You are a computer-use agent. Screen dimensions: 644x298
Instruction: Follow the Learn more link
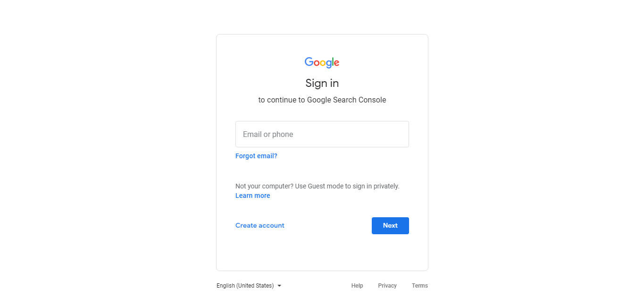[x=252, y=196]
